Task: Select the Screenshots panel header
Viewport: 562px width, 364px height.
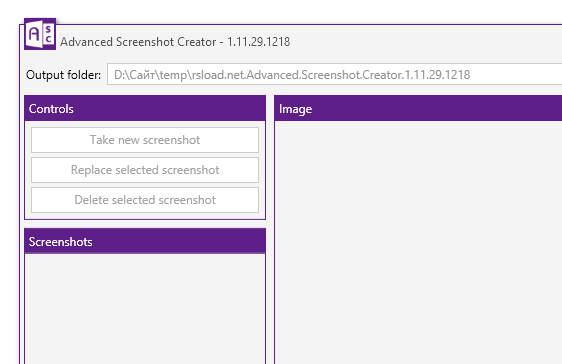Action: 145,241
